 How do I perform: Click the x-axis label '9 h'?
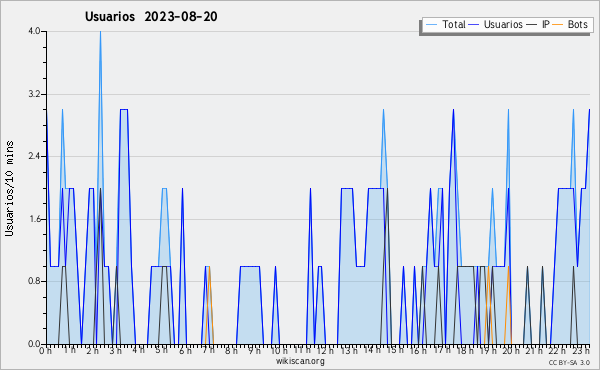254,351
